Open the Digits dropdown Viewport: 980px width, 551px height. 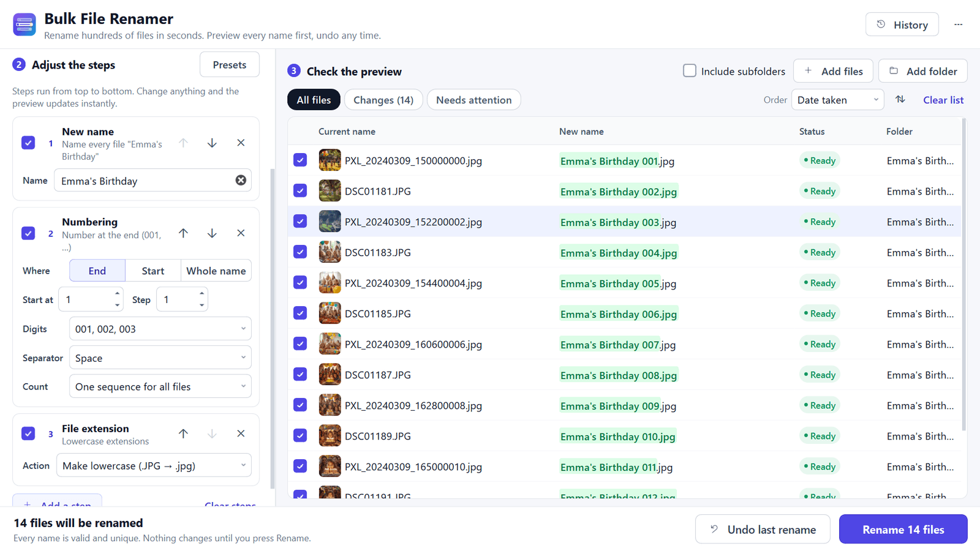pyautogui.click(x=160, y=329)
